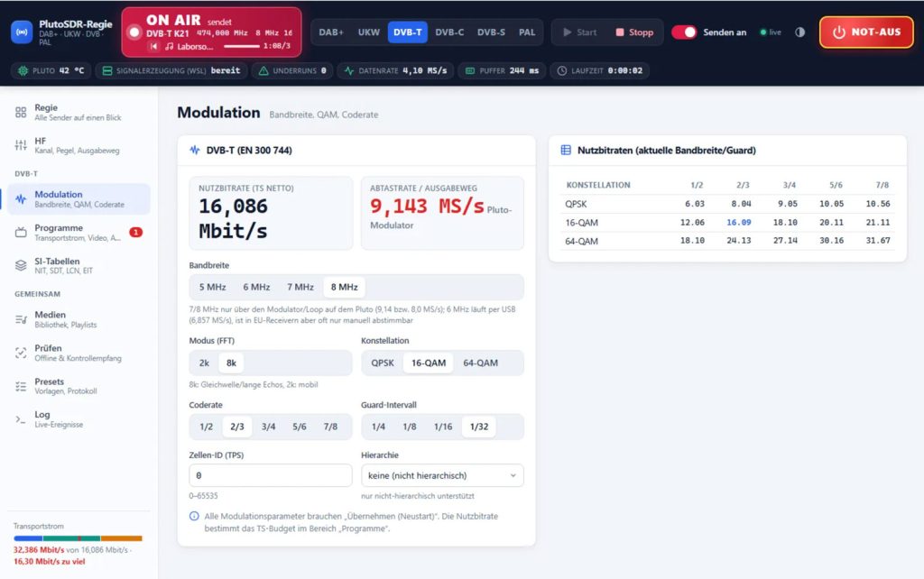Switch to the DAB+ tab
Image resolution: width=924 pixels, height=579 pixels.
(331, 32)
